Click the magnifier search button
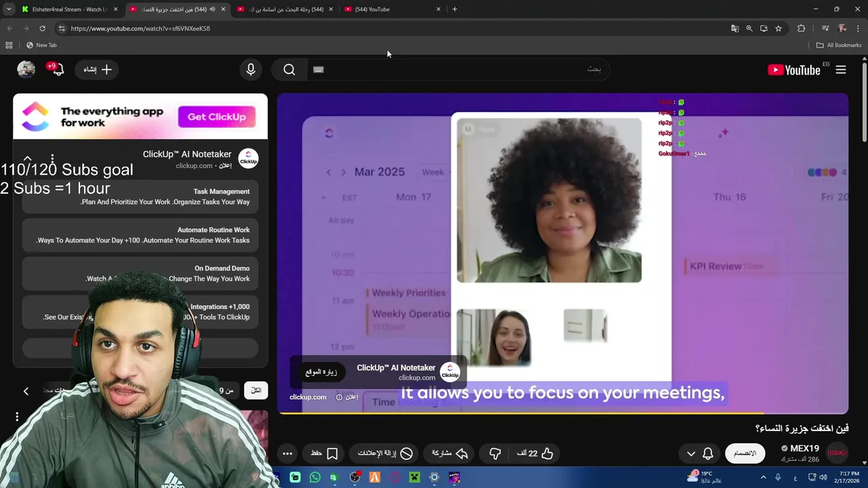The image size is (868, 488). point(290,70)
